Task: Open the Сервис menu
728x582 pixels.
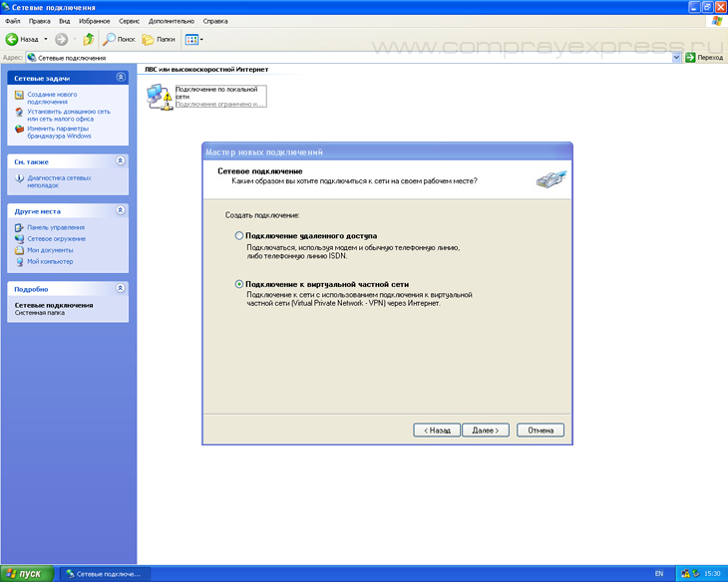Action: [129, 21]
